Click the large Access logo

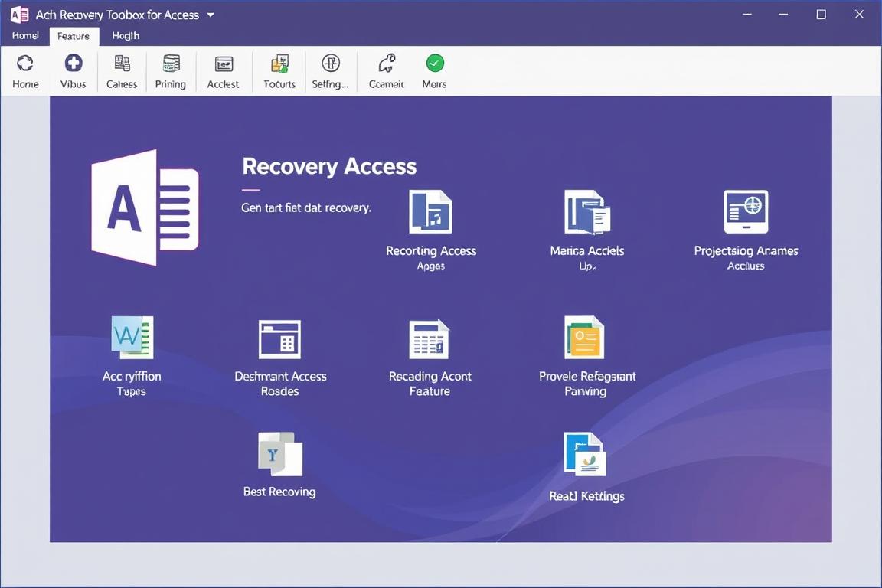pyautogui.click(x=145, y=207)
